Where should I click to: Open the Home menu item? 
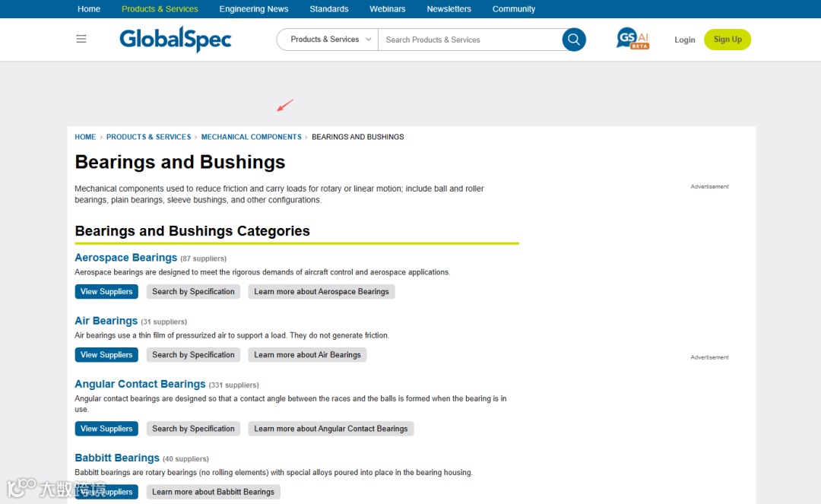click(x=89, y=9)
